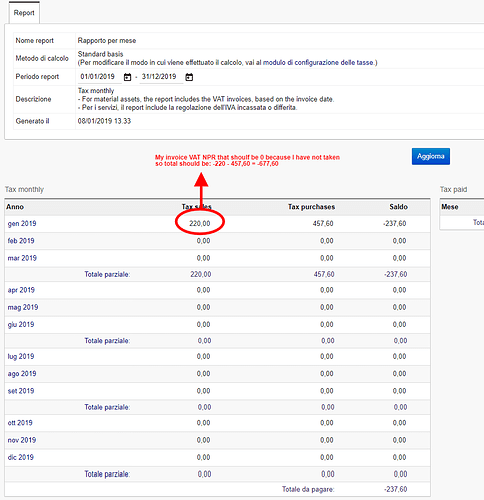Open the mag 2019 month link
Image resolution: width=484 pixels, height=500 pixels.
[x=23, y=307]
